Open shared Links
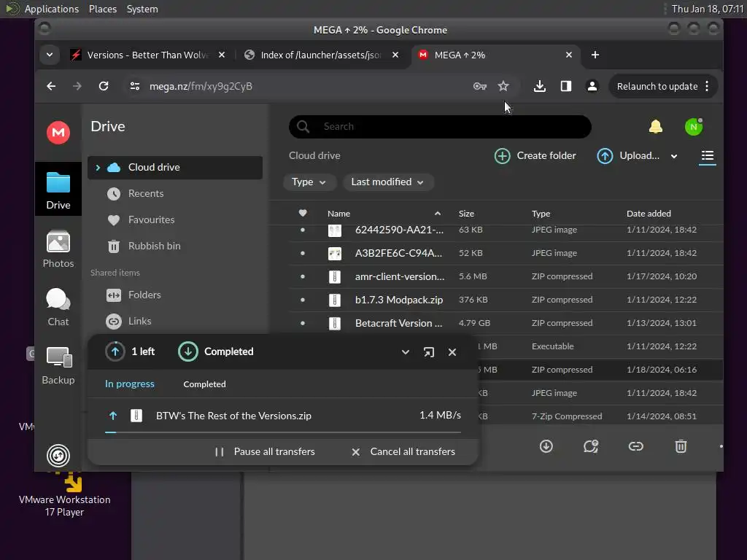 (x=139, y=321)
